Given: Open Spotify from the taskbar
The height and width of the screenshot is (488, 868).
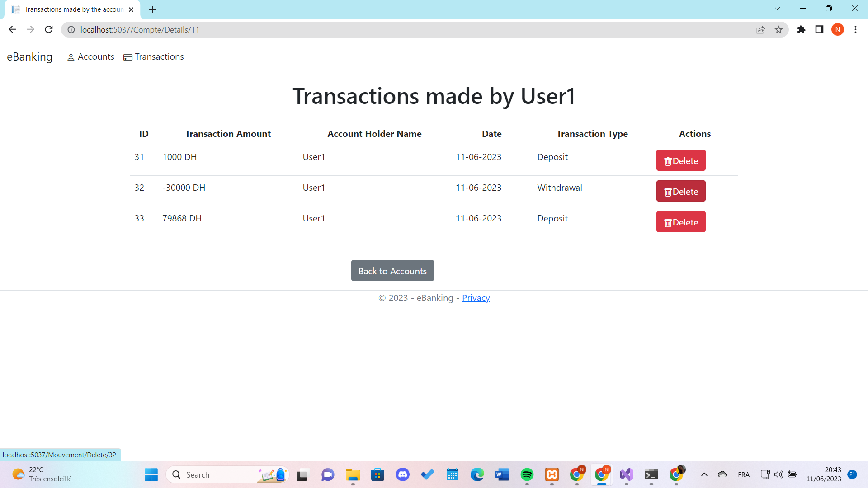Looking at the screenshot, I should click(527, 474).
